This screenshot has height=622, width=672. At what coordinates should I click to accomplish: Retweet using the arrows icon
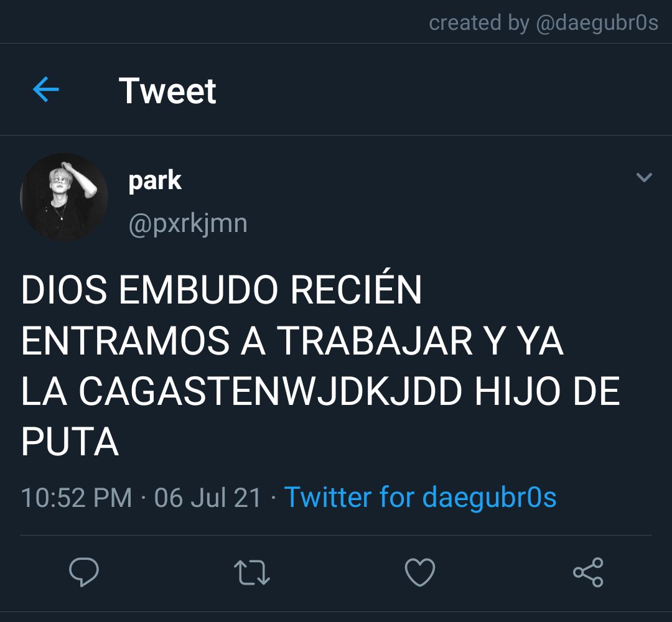click(x=252, y=572)
